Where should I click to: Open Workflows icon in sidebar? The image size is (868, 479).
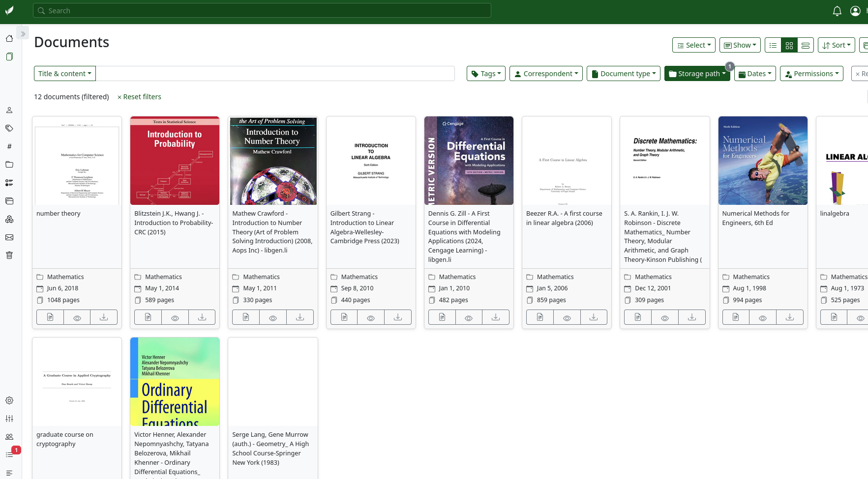point(9,219)
